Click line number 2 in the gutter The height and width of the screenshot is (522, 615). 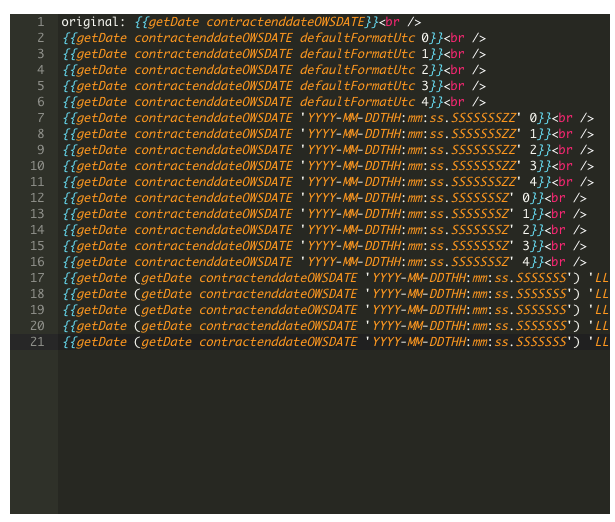click(x=41, y=38)
